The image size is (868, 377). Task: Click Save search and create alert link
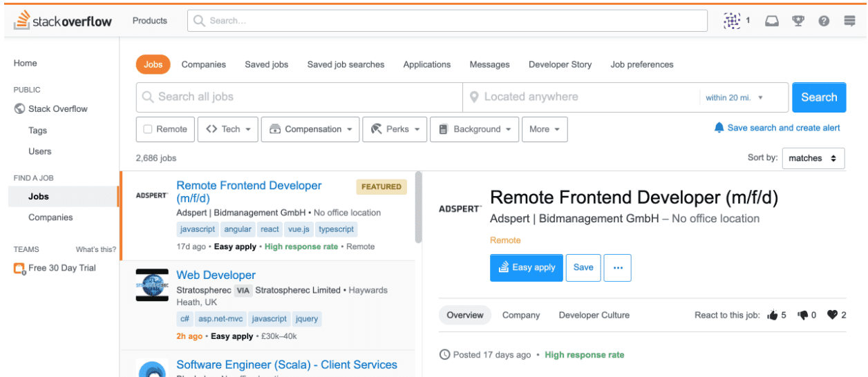tap(784, 128)
